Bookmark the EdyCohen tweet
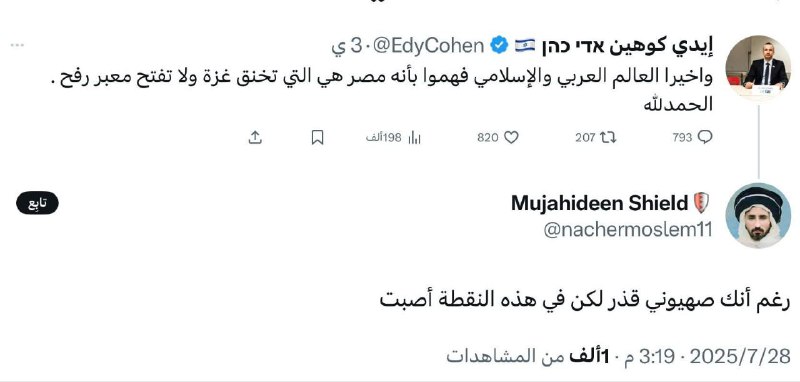Image resolution: width=800 pixels, height=382 pixels. pos(317,137)
